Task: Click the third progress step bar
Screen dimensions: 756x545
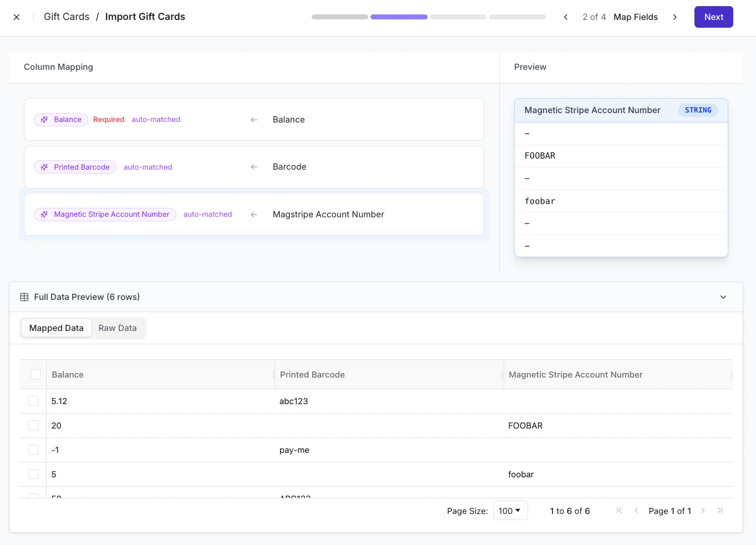Action: click(x=458, y=17)
